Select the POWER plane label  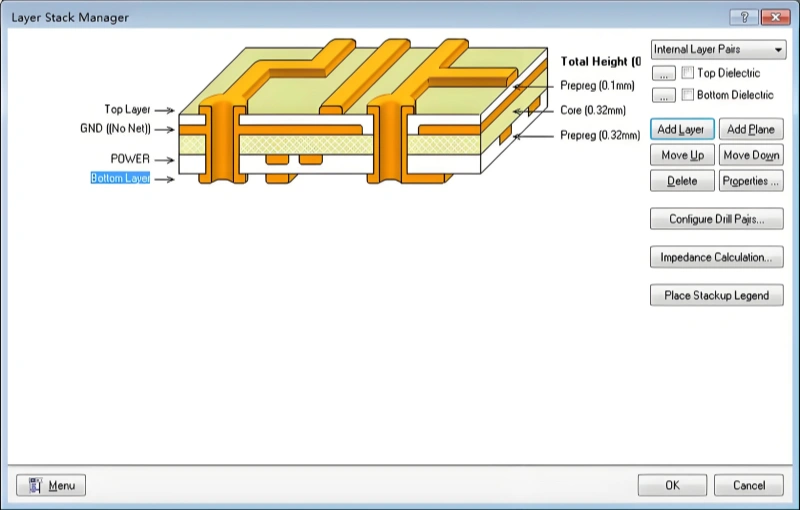[130, 159]
